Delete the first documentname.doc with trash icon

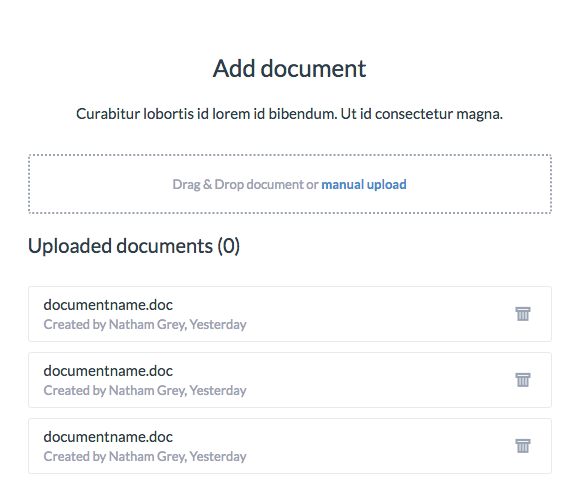point(523,314)
